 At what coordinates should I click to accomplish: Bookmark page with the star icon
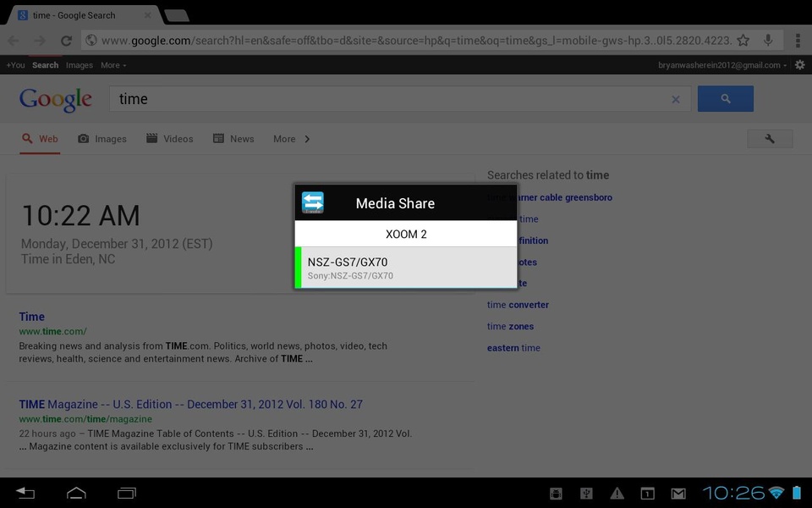[743, 40]
